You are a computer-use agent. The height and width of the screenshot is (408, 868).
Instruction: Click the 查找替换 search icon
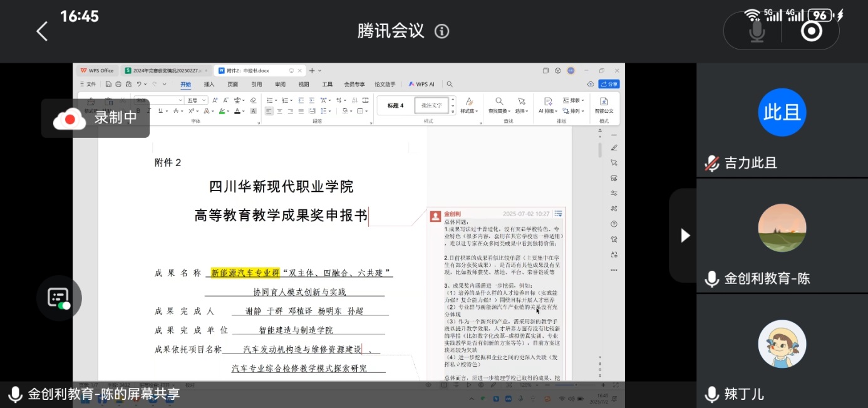(499, 102)
